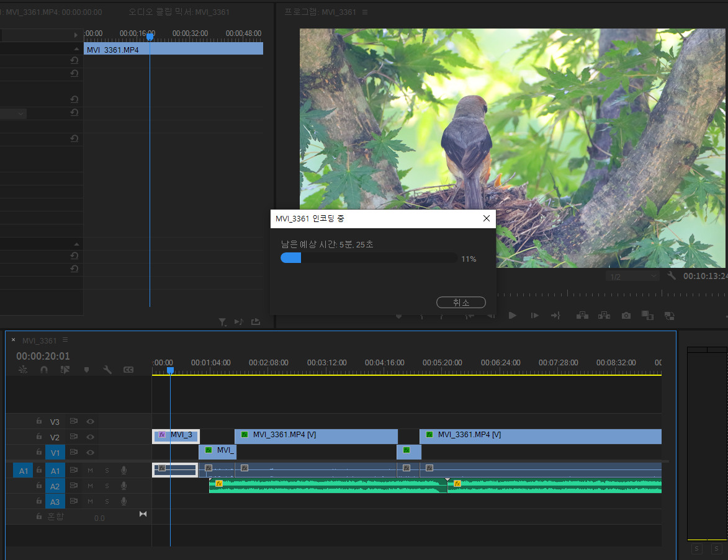Image resolution: width=728 pixels, height=560 pixels.
Task: Click the Extract button in Program monitor
Action: tap(604, 316)
